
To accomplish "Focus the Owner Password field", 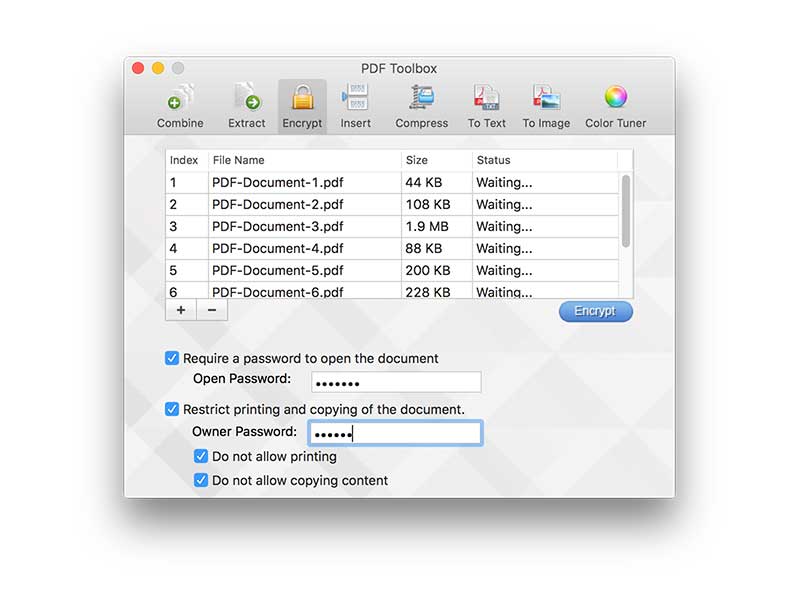I will click(395, 433).
